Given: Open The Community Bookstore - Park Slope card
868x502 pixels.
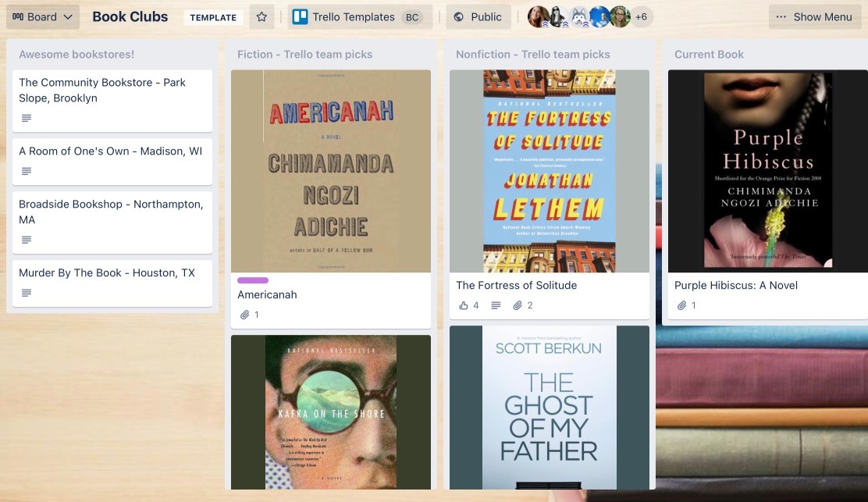Looking at the screenshot, I should tap(112, 100).
